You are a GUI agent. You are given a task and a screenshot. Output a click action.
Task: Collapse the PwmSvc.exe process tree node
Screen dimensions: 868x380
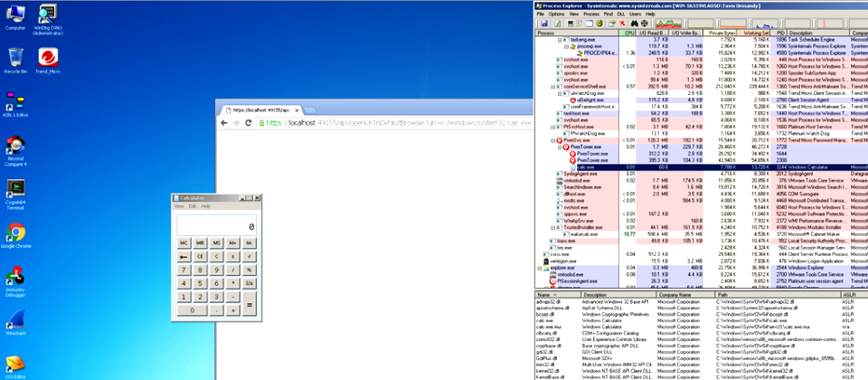coord(554,141)
